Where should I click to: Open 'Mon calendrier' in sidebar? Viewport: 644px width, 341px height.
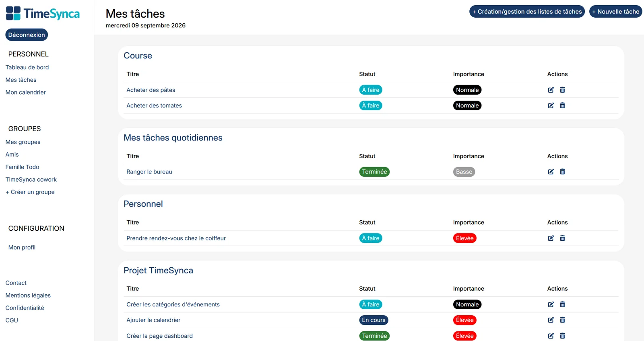(x=25, y=92)
